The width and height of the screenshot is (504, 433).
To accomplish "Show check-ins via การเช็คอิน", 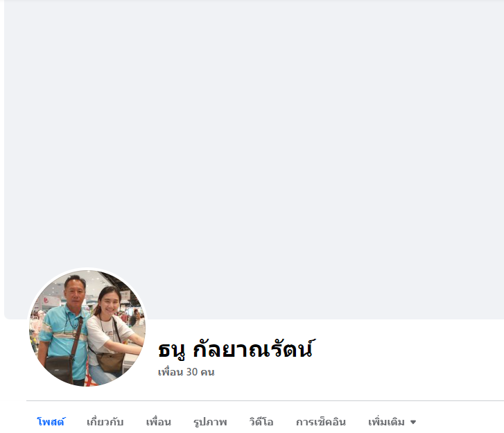I will pos(320,421).
